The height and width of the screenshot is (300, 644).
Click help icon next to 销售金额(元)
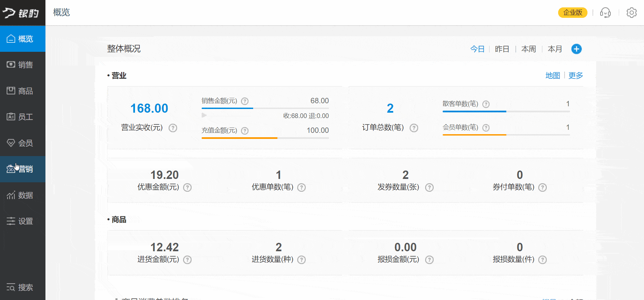(245, 101)
